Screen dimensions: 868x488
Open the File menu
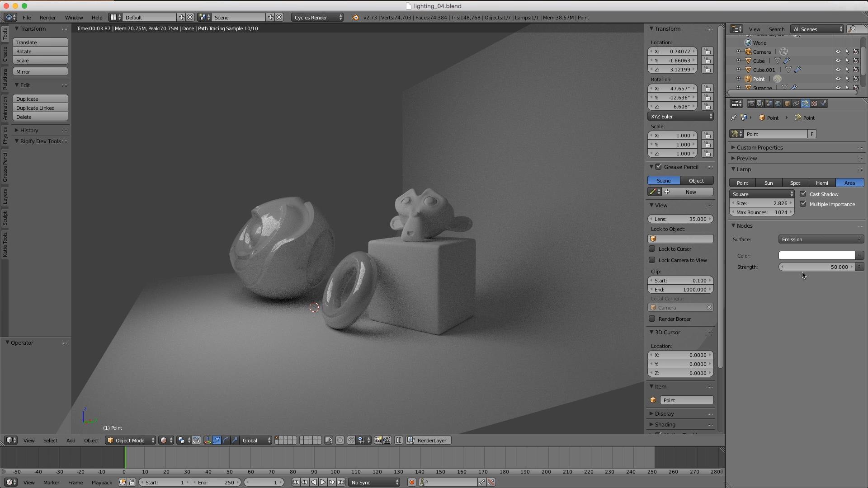(x=27, y=17)
